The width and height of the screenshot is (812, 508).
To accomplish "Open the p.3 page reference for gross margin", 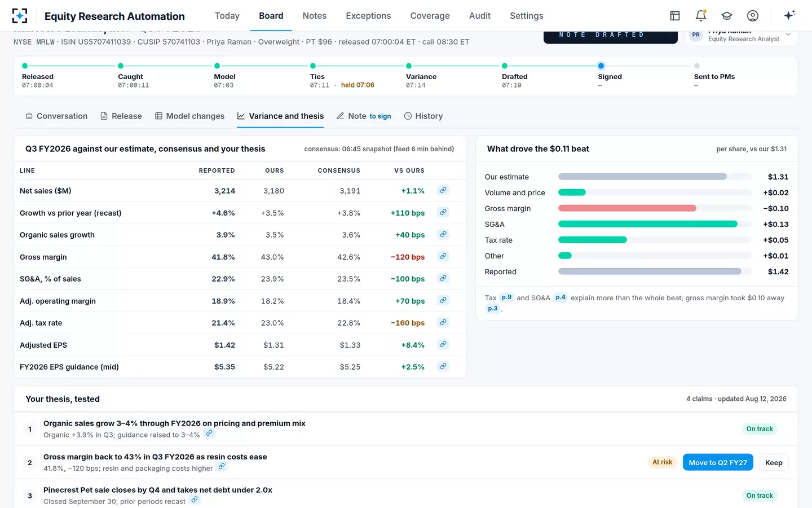I will pos(493,309).
